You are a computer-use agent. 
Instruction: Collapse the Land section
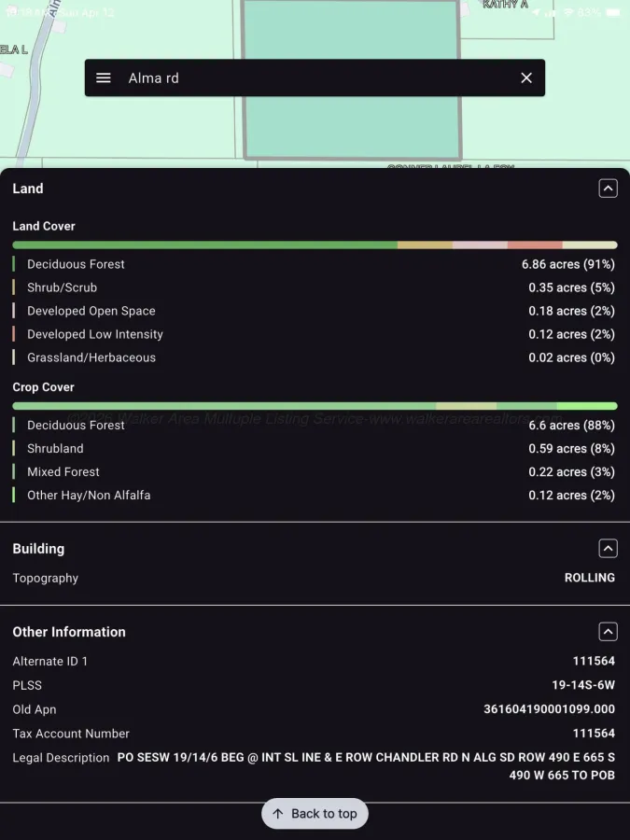[608, 189]
